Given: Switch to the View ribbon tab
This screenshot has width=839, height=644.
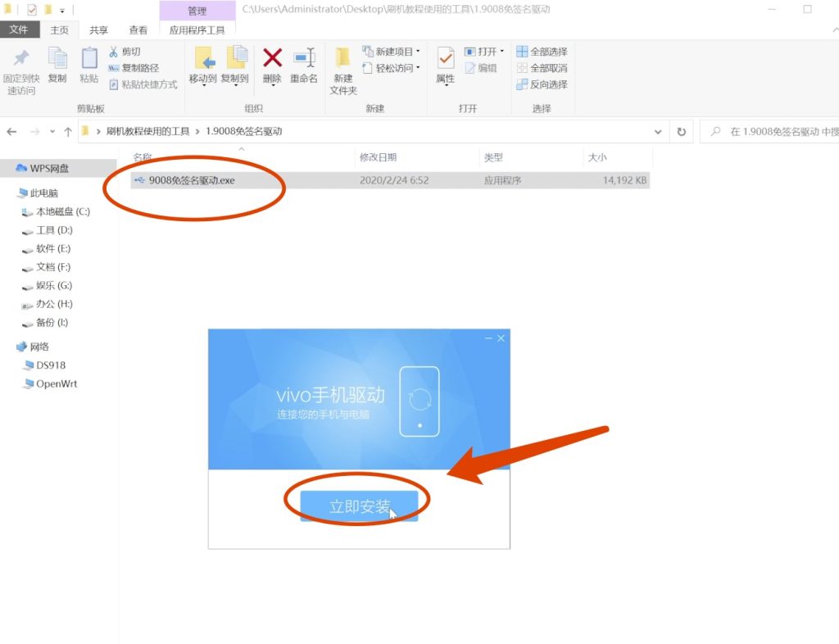Looking at the screenshot, I should tap(138, 30).
